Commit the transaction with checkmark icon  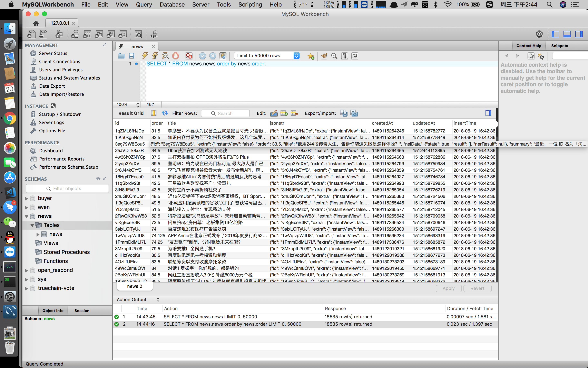(x=202, y=56)
